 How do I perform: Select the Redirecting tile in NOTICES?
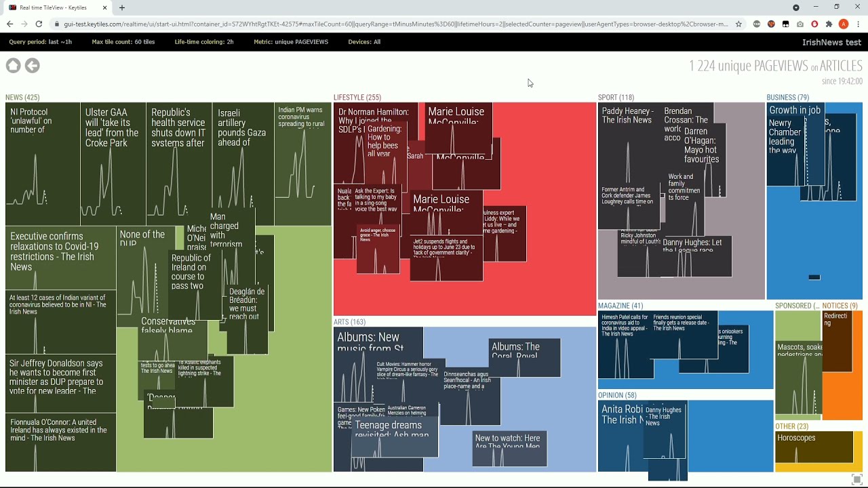coord(837,341)
